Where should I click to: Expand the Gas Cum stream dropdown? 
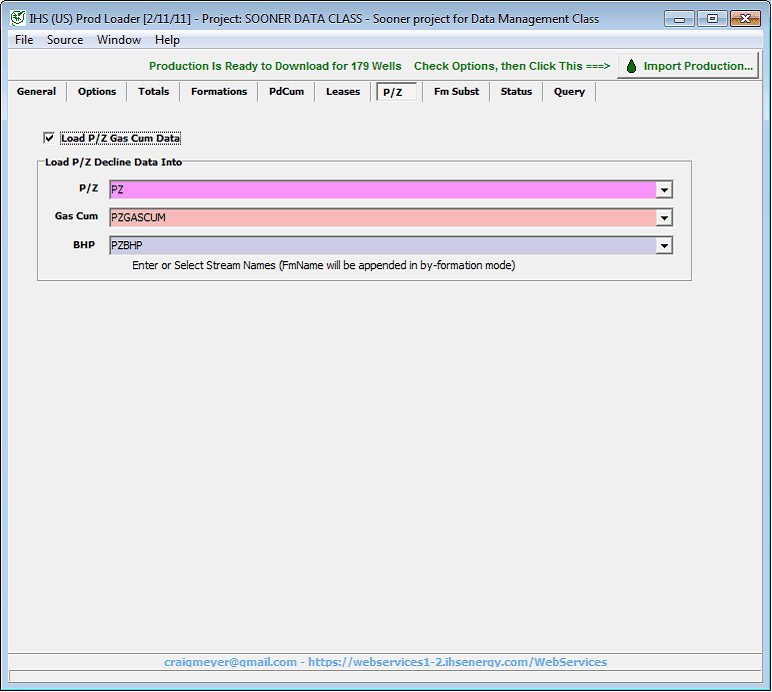tap(664, 217)
